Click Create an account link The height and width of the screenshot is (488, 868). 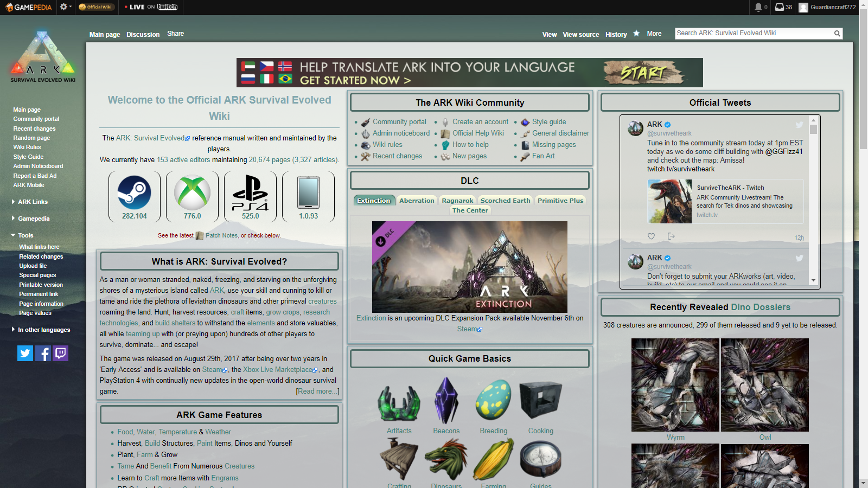481,122
